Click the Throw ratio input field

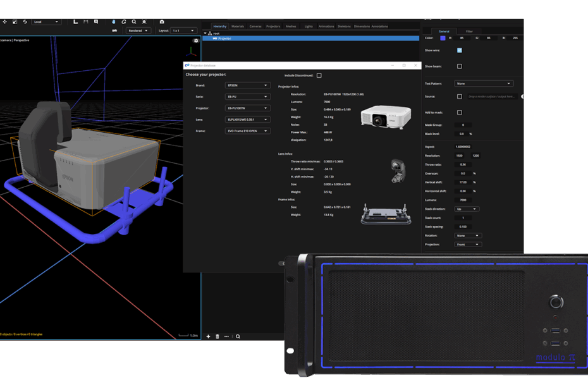[x=463, y=164]
